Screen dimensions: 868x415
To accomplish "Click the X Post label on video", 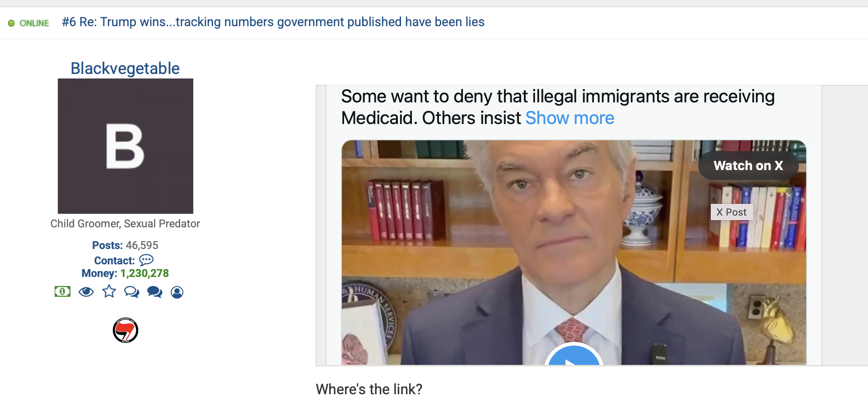I will (732, 212).
